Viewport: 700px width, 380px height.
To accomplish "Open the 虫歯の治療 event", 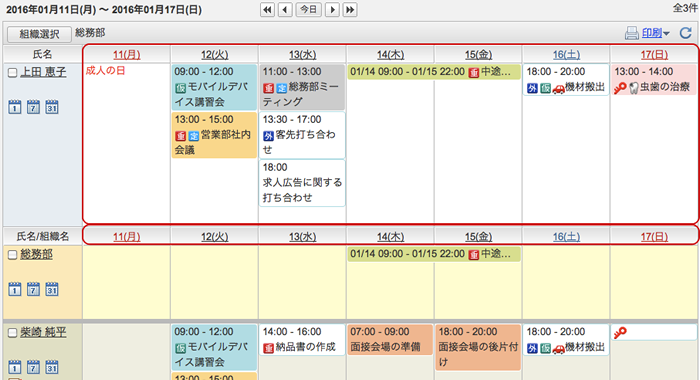I will click(654, 79).
